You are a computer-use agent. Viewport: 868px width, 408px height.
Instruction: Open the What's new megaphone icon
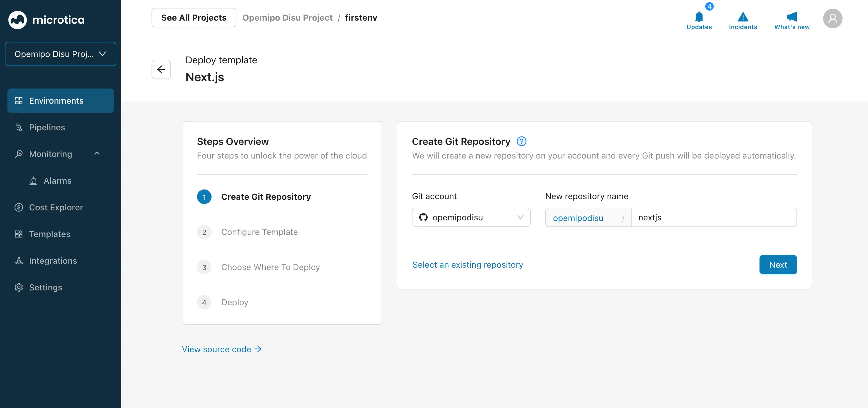pos(792,16)
